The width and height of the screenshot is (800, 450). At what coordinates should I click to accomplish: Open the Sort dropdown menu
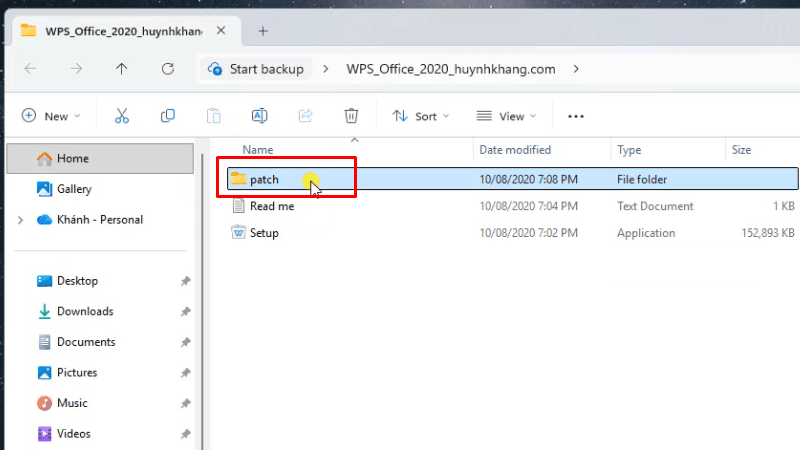point(420,116)
